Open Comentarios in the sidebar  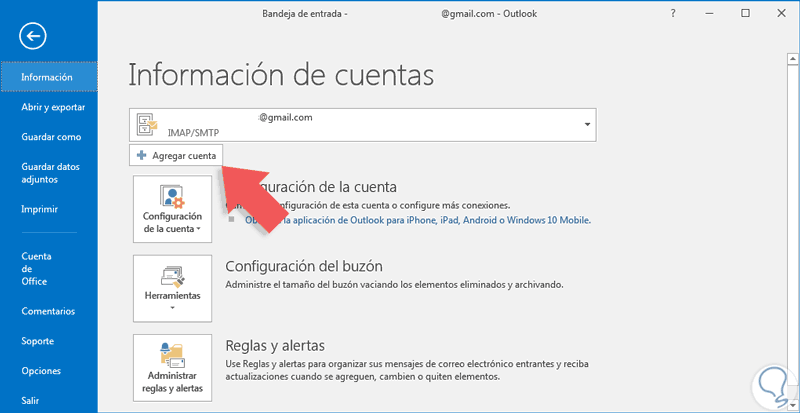coord(48,311)
